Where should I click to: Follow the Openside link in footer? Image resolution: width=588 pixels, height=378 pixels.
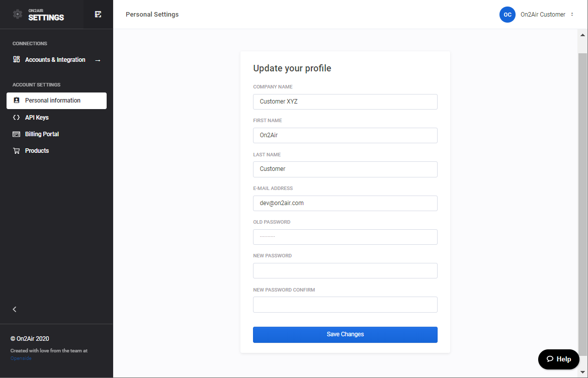click(21, 358)
